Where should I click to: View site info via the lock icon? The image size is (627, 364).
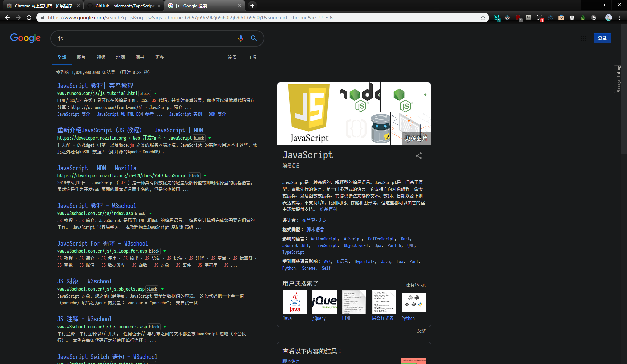click(42, 18)
